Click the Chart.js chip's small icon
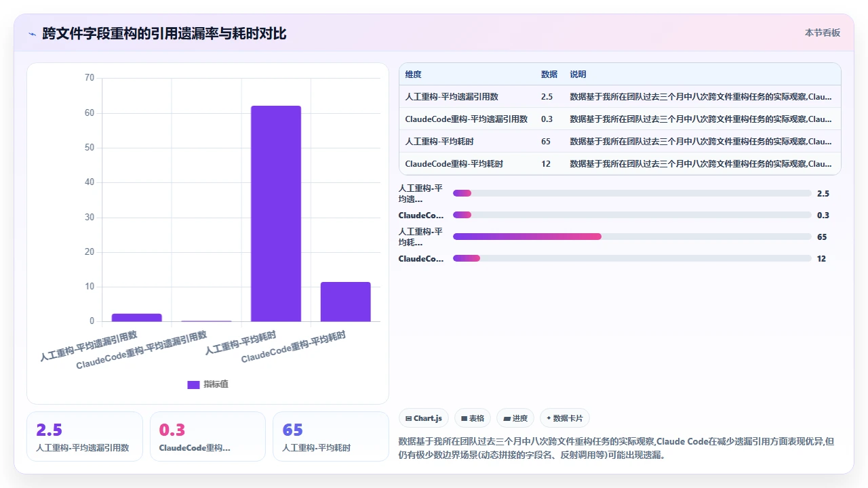This screenshot has width=868, height=488. (x=408, y=419)
